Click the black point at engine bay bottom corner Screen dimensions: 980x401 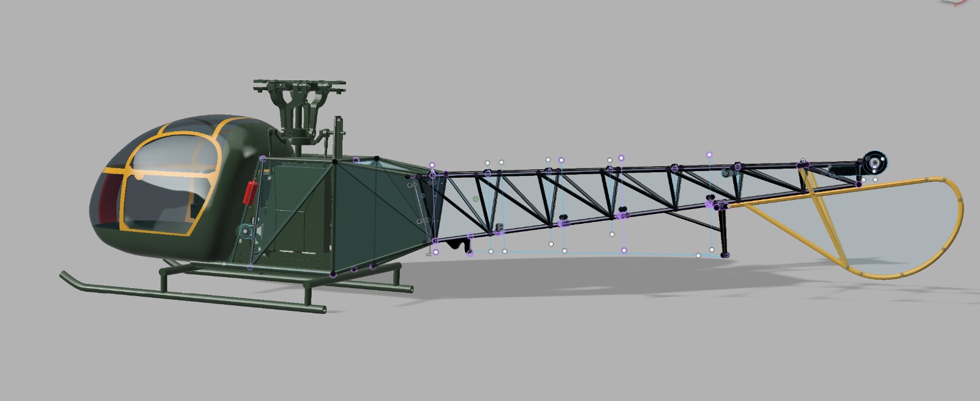[334, 274]
